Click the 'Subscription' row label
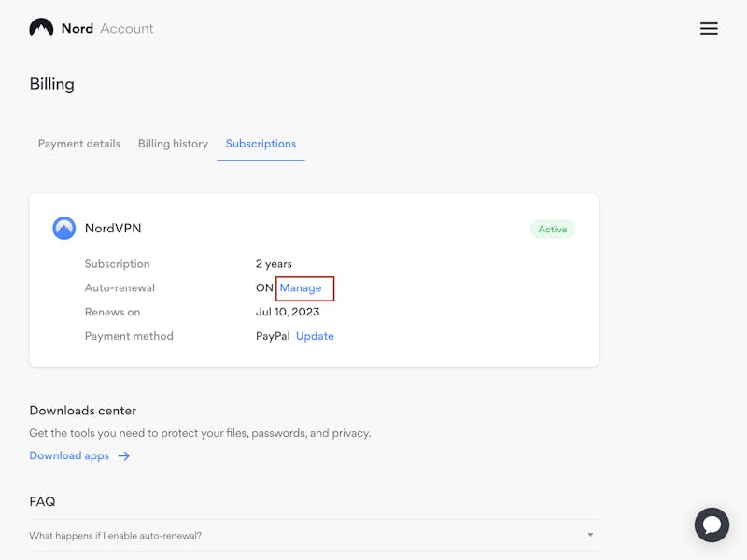The height and width of the screenshot is (560, 747). (x=118, y=264)
